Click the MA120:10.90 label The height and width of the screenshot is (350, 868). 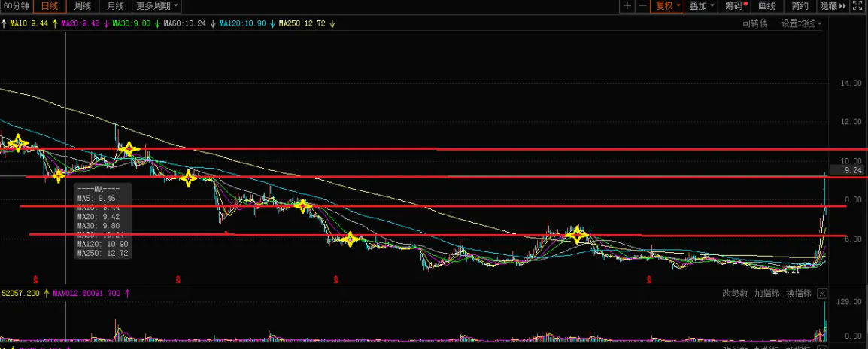click(x=242, y=23)
